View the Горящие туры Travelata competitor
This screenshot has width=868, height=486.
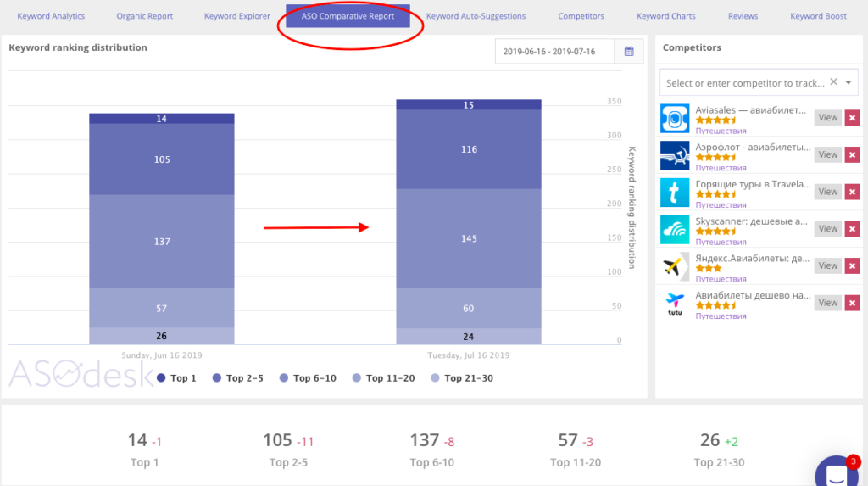(828, 192)
